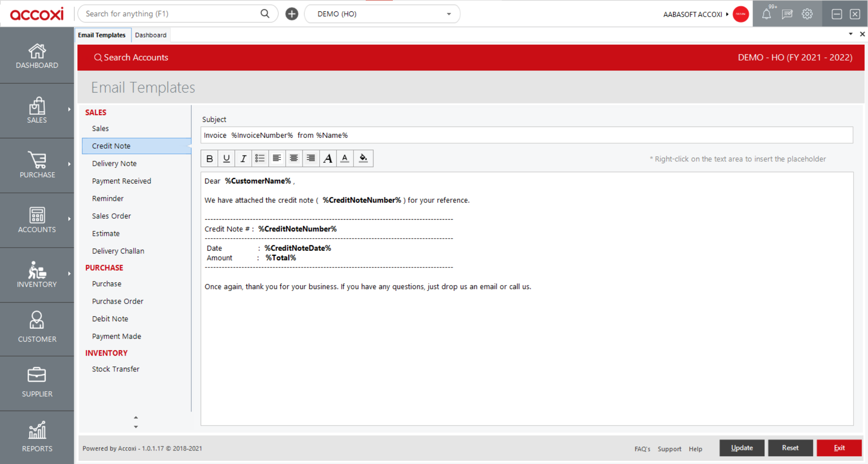This screenshot has height=464, width=868.
Task: Click the Update button
Action: tap(742, 448)
